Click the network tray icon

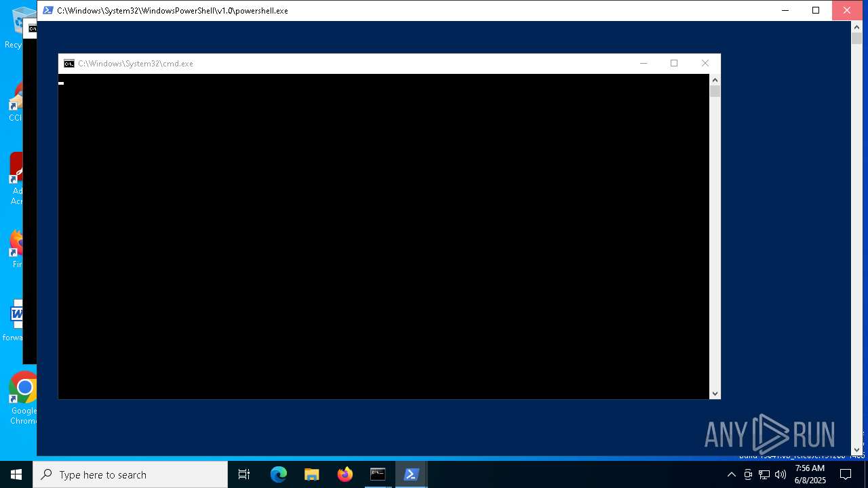[x=764, y=474]
